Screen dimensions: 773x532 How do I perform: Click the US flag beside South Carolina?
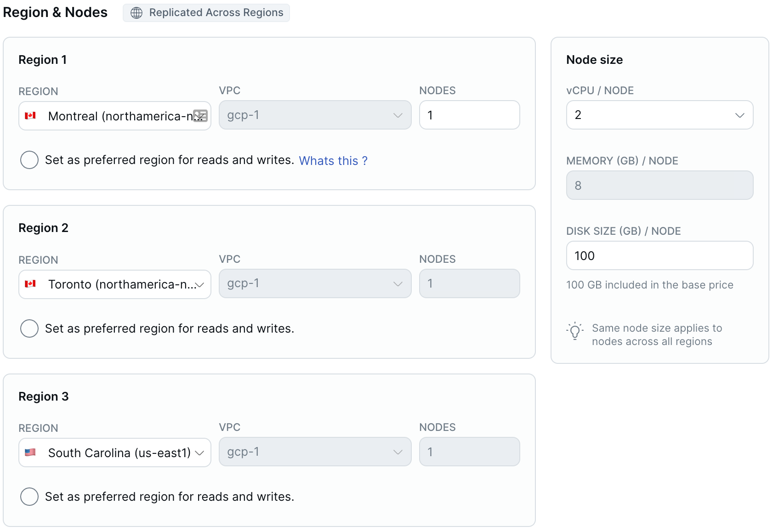pyautogui.click(x=31, y=453)
